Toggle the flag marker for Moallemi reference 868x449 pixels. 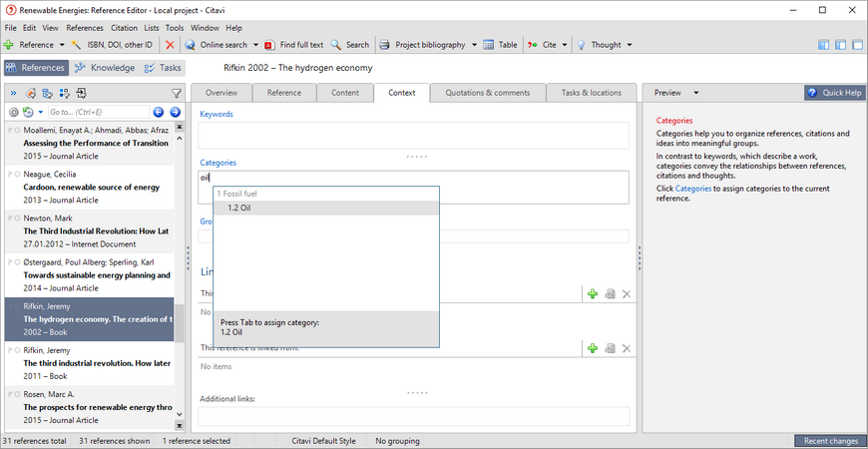(11, 130)
